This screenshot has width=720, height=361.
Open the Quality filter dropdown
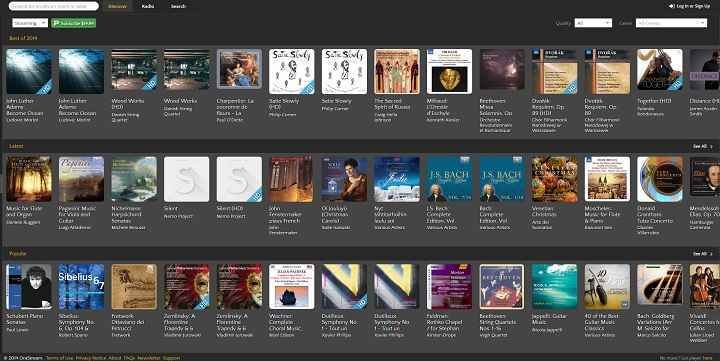[593, 23]
